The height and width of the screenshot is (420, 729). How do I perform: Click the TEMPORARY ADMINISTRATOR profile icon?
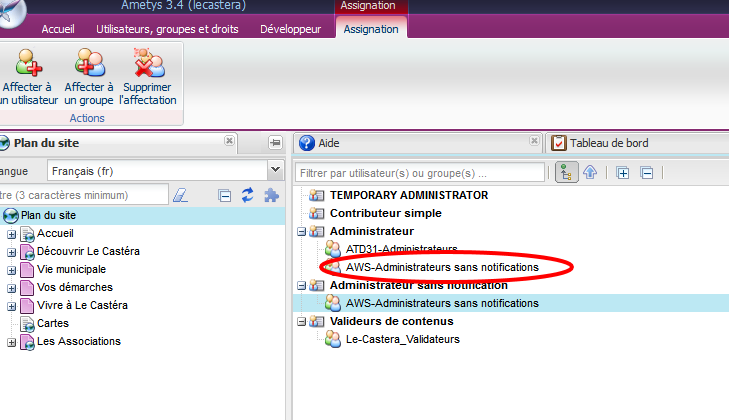click(x=317, y=195)
